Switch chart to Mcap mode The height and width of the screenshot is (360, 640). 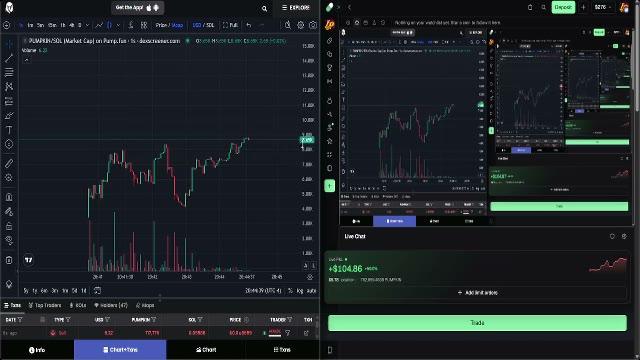(x=177, y=25)
